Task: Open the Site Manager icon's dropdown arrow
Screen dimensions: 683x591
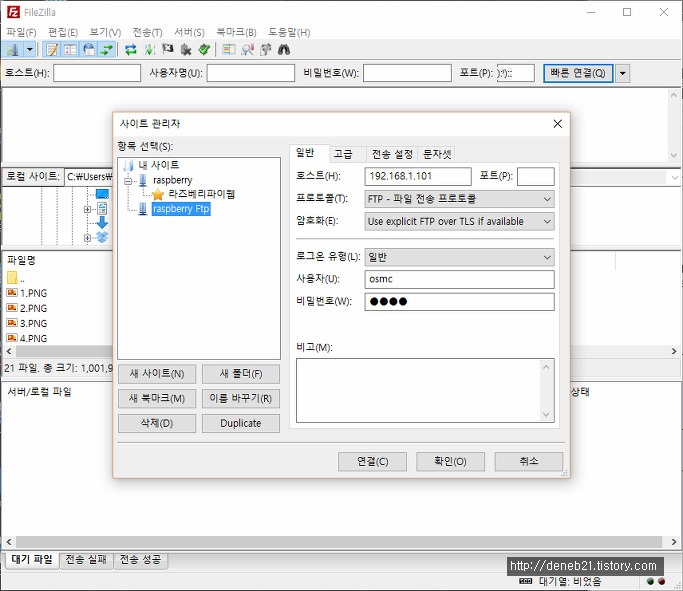Action: (30, 50)
